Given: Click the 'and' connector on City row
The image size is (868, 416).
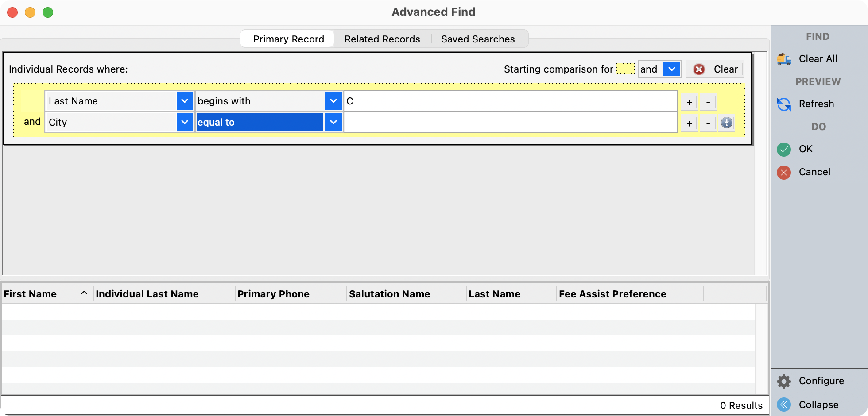Looking at the screenshot, I should (32, 121).
